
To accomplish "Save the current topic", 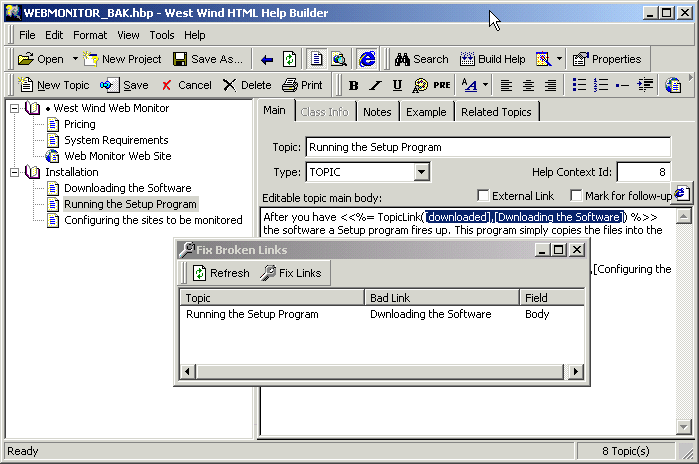I will (x=124, y=85).
